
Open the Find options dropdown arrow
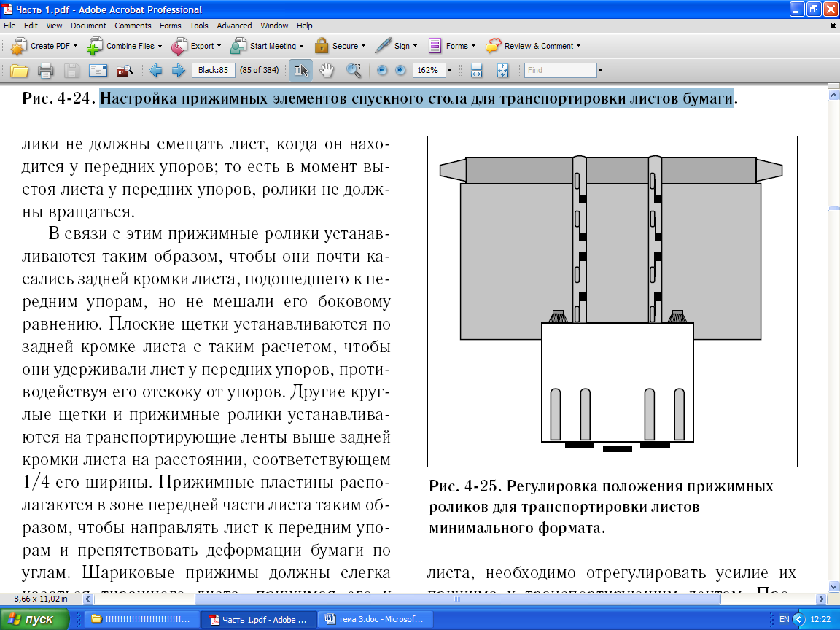click(601, 70)
